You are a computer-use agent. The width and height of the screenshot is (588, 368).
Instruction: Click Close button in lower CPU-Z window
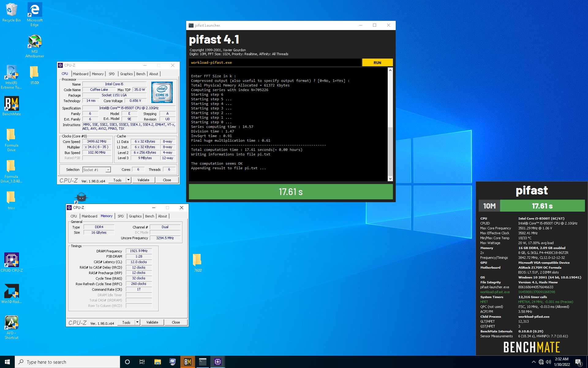click(176, 322)
